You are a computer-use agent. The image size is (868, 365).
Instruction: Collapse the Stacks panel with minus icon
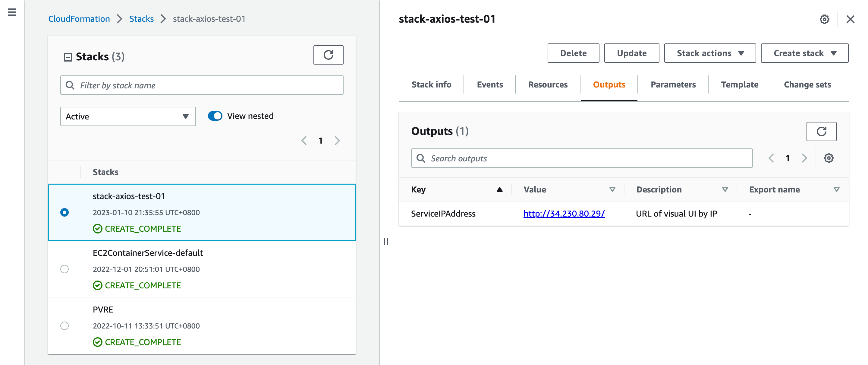click(68, 57)
